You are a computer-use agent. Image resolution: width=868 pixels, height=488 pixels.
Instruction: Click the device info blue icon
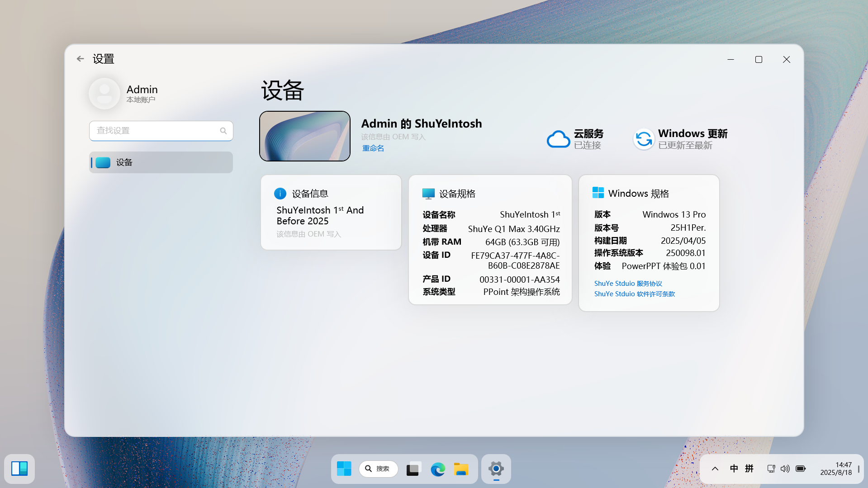(x=280, y=194)
